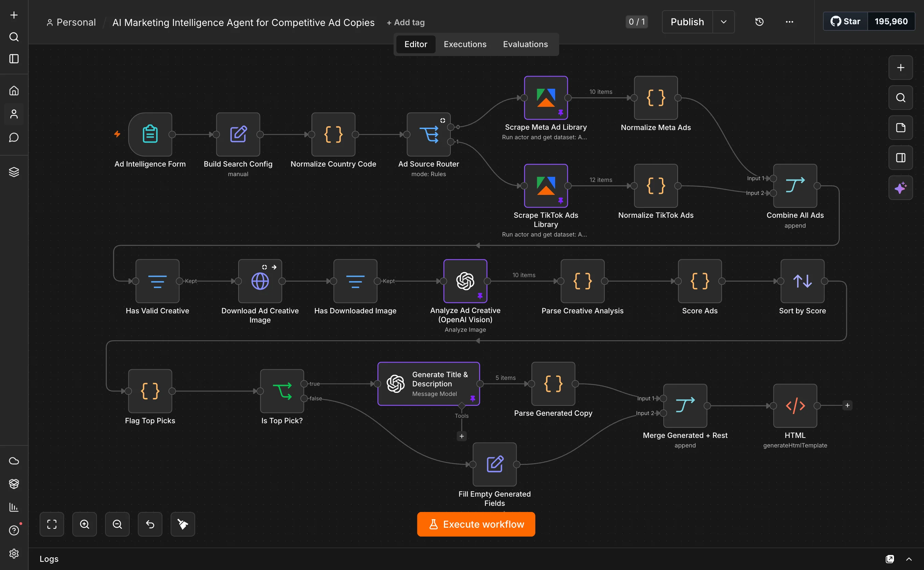Open the search icon in left sidebar
The image size is (924, 570).
point(14,37)
